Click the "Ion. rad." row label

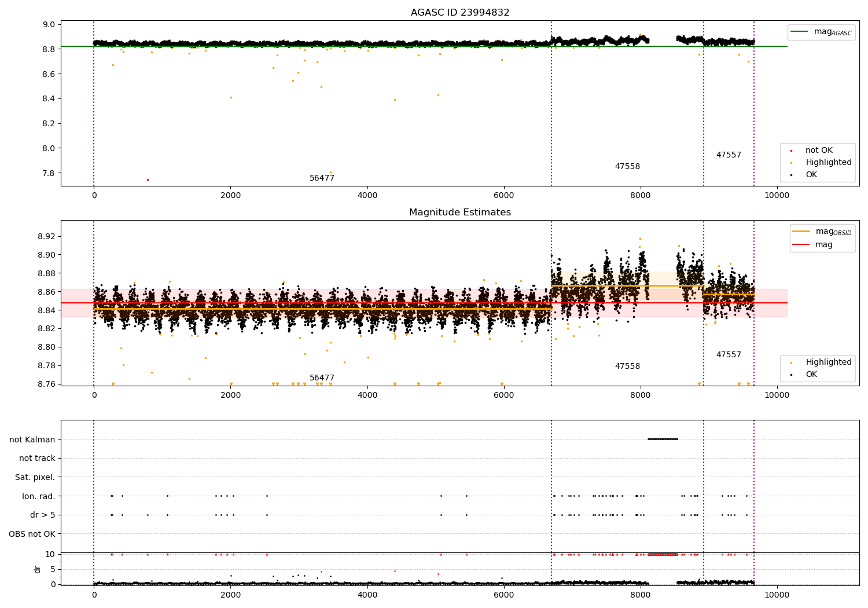39,496
